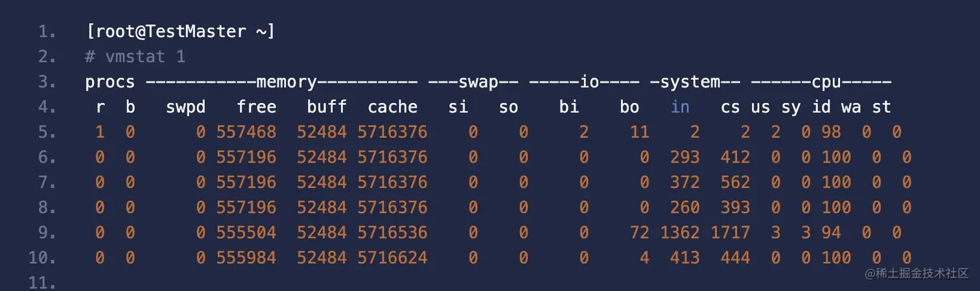Click the 'cs' column header
The width and height of the screenshot is (980, 291).
pos(730,107)
